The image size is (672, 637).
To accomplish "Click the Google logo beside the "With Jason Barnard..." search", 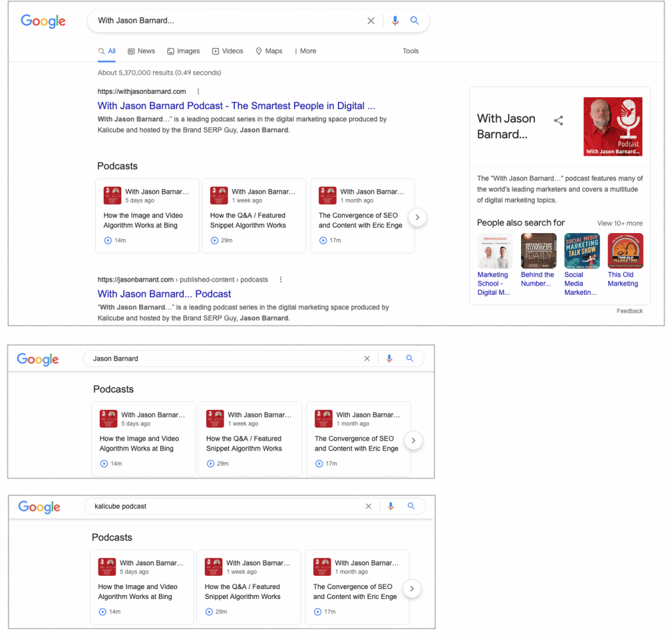I will click(x=43, y=20).
